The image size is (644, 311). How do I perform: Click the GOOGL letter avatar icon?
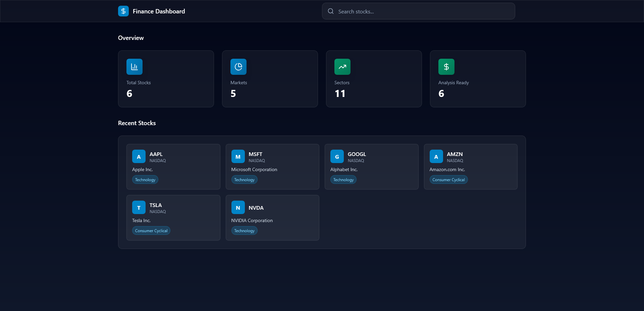click(337, 157)
